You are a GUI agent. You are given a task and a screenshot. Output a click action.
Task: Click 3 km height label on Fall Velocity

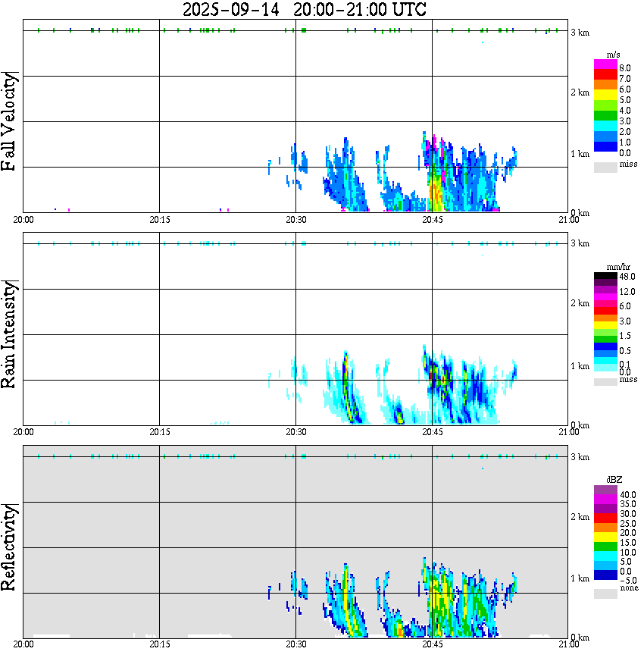(x=580, y=33)
